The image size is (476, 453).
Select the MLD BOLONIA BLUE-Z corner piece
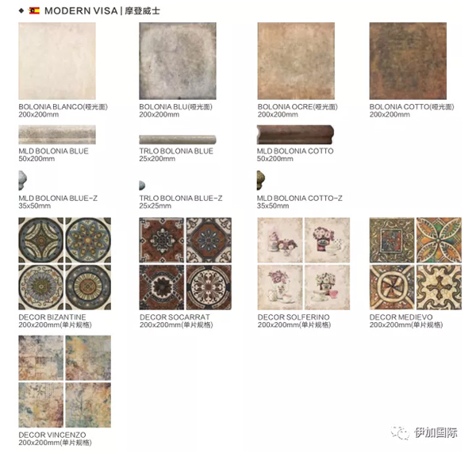pos(23,180)
